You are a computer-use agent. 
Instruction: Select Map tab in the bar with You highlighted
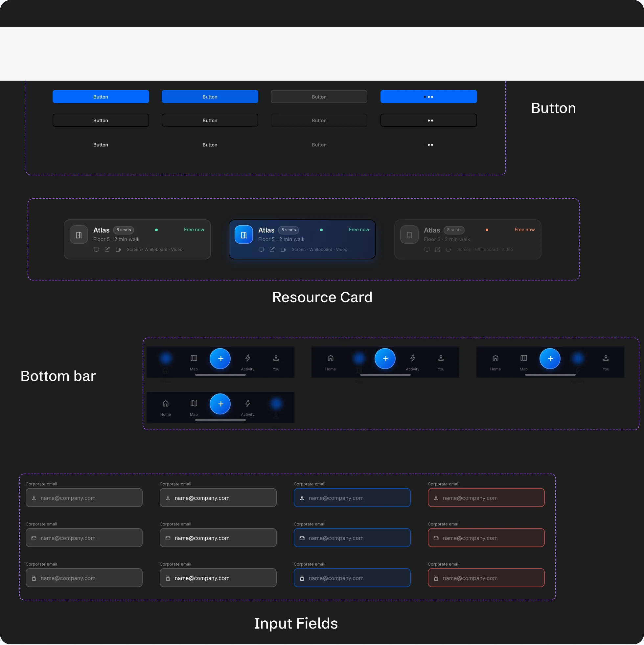pyautogui.click(x=194, y=408)
